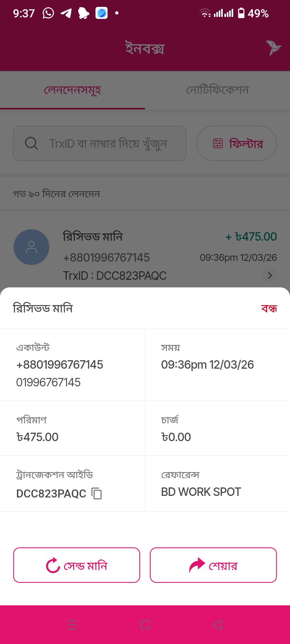Tap WhatsApp notification icon in status bar
This screenshot has width=290, height=644.
click(x=48, y=13)
